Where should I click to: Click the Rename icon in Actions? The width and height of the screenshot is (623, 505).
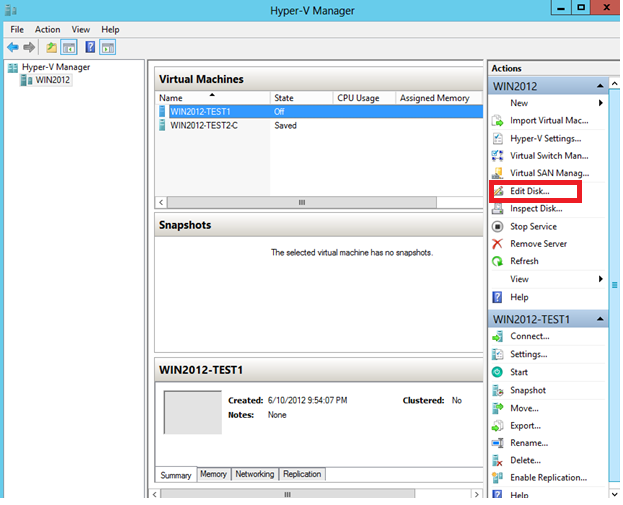(x=497, y=443)
